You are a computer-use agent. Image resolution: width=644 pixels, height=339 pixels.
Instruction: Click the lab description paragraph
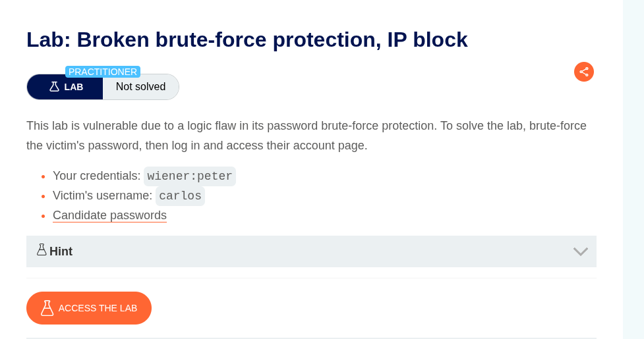click(x=306, y=135)
